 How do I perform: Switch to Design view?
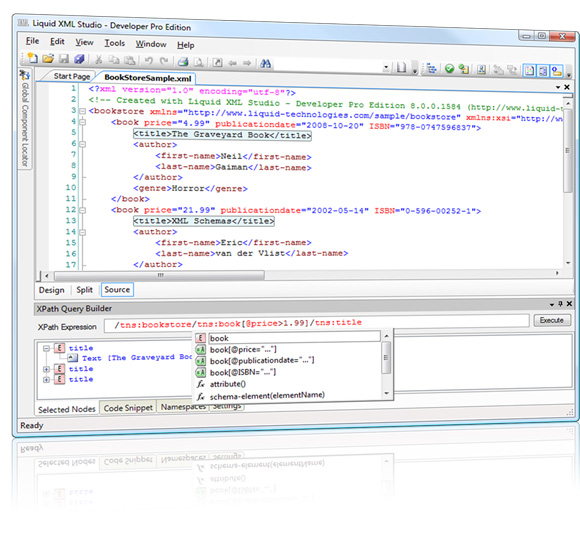coord(51,290)
